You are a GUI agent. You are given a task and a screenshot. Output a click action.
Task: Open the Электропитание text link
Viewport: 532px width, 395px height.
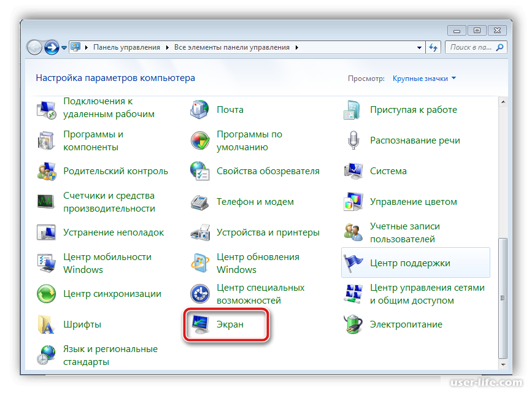tap(406, 324)
